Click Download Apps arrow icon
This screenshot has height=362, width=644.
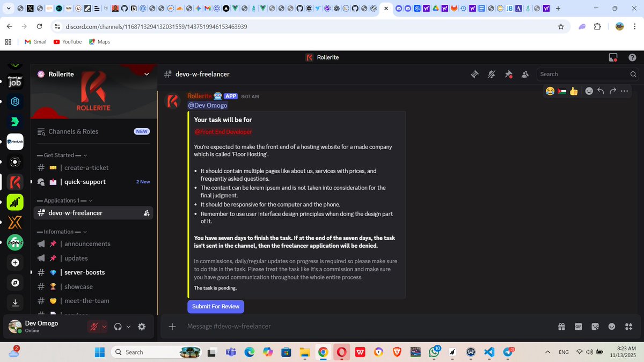pyautogui.click(x=15, y=303)
